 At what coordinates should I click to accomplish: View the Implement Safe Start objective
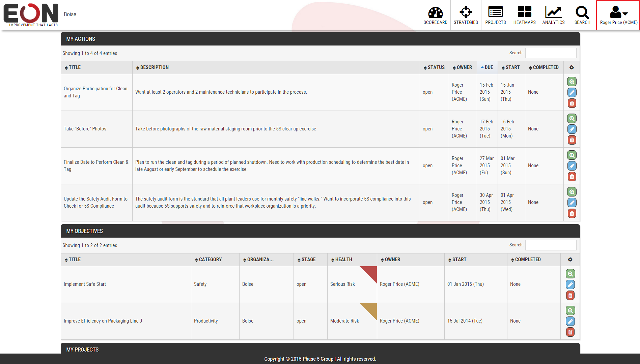[x=570, y=274]
